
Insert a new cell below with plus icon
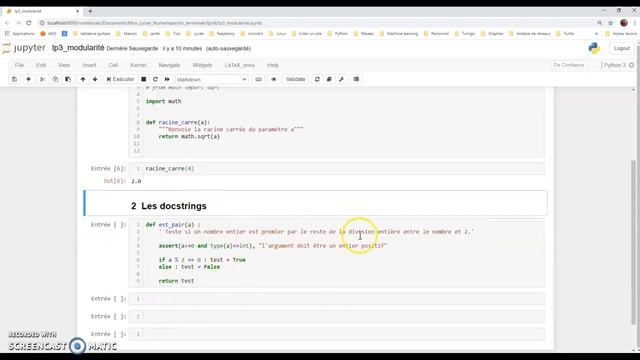[29, 79]
